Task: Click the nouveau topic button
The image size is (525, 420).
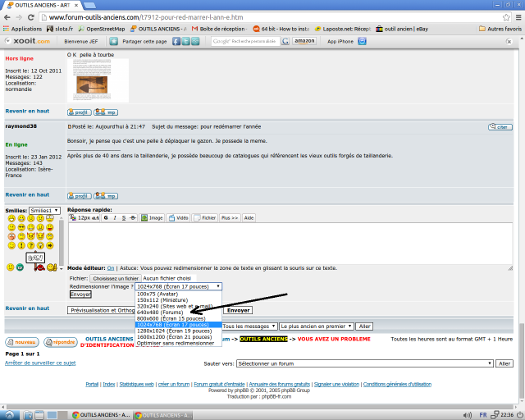Action: pyautogui.click(x=22, y=342)
